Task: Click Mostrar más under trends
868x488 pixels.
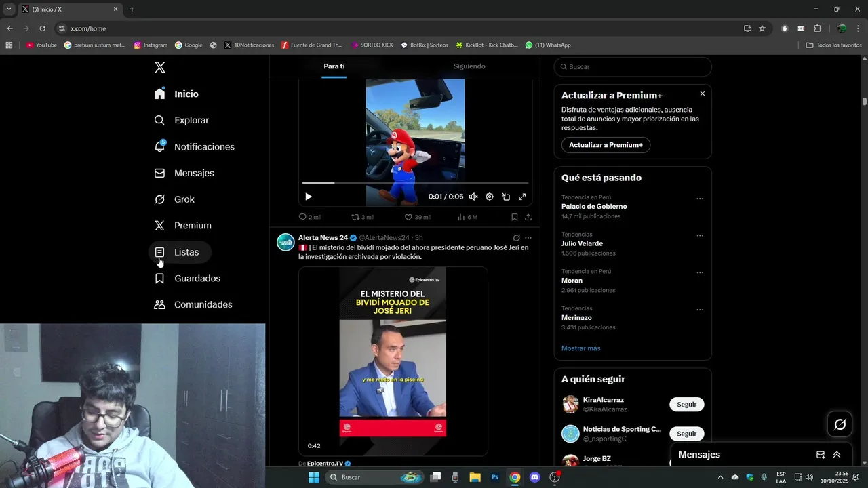Action: tap(580, 348)
